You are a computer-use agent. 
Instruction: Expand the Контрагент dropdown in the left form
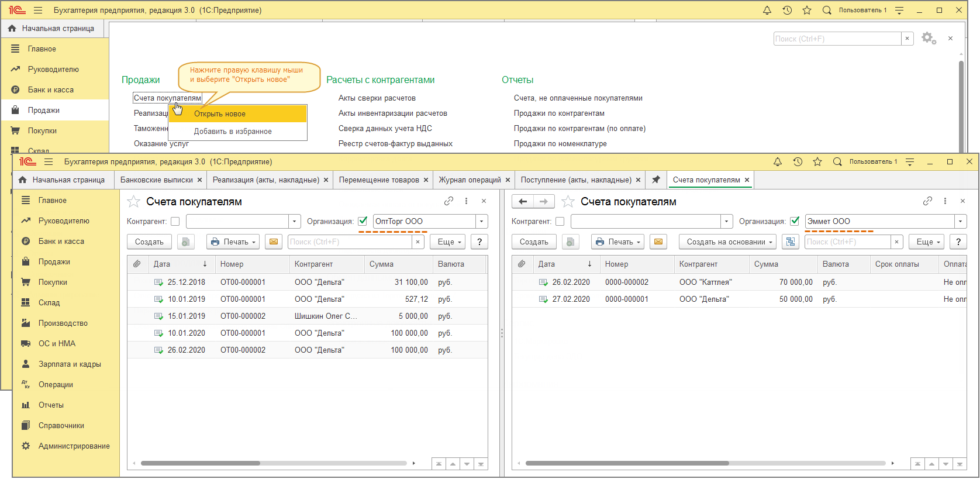click(x=295, y=222)
